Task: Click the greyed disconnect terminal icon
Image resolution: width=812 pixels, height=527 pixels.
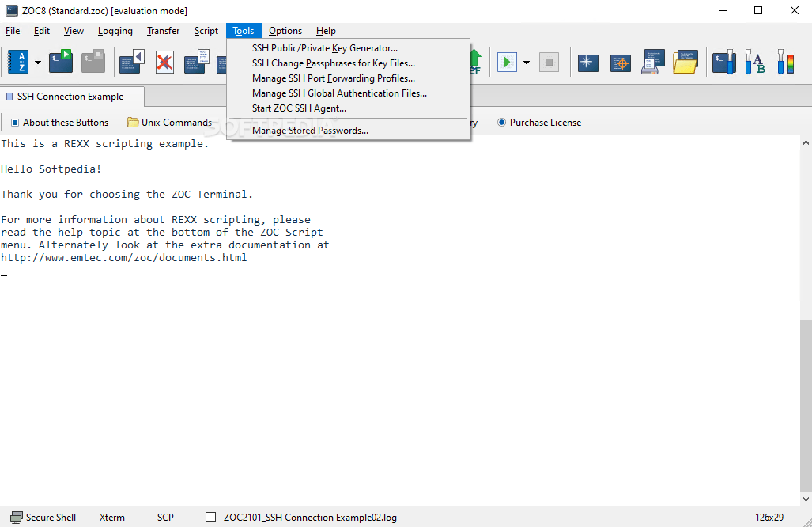Action: [x=93, y=62]
